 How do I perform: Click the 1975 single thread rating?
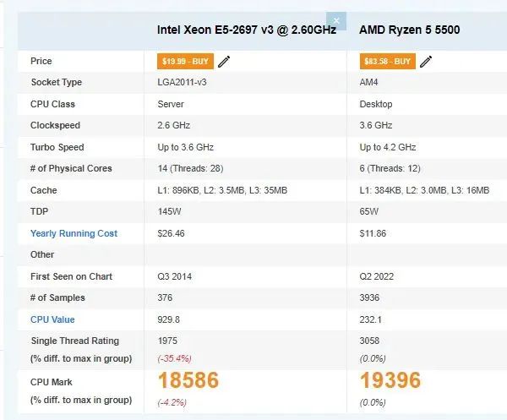click(x=167, y=341)
